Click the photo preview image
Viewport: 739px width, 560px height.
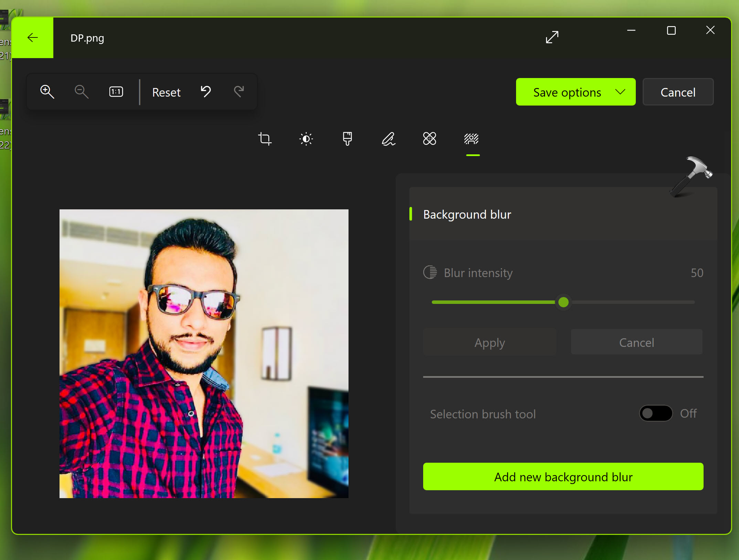[204, 353]
